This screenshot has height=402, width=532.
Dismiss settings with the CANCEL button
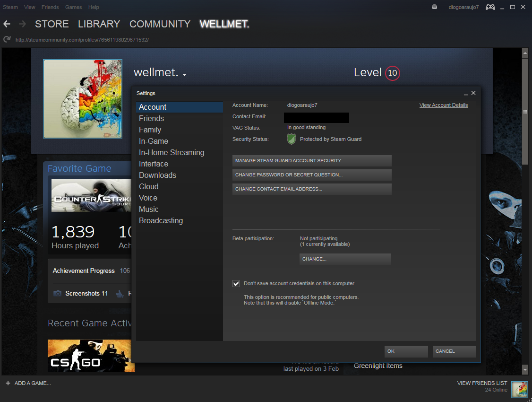tap(455, 351)
